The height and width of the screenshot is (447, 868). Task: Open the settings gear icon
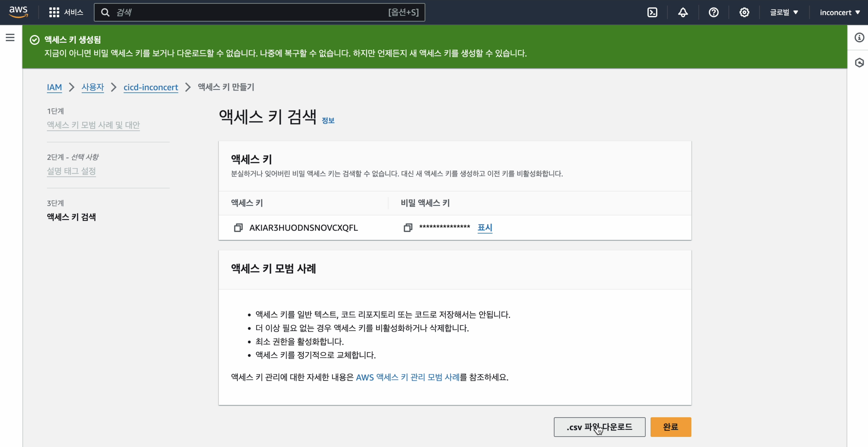(x=745, y=12)
